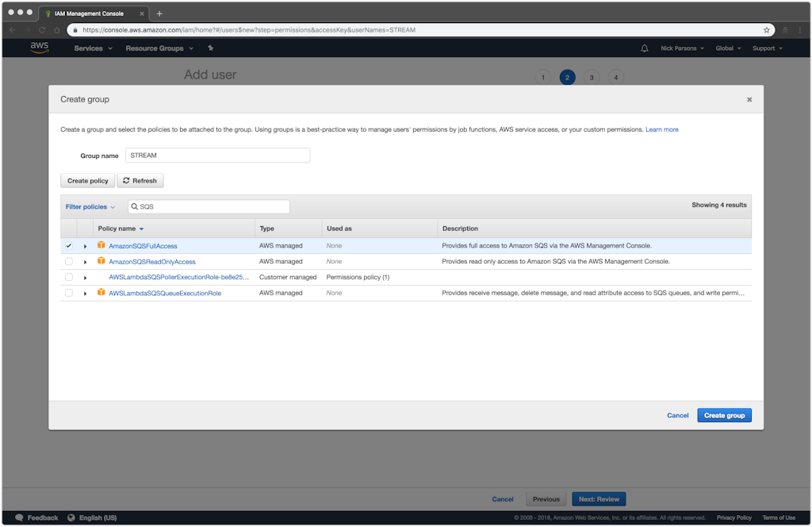812x527 pixels.
Task: Uncheck the AmazonSQSFullAccess policy checkbox
Action: coord(69,246)
